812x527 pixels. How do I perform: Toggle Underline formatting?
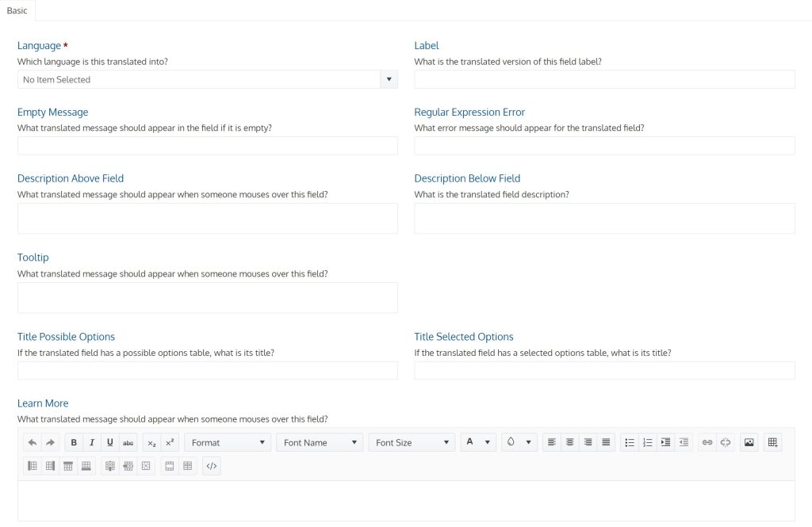(x=109, y=443)
